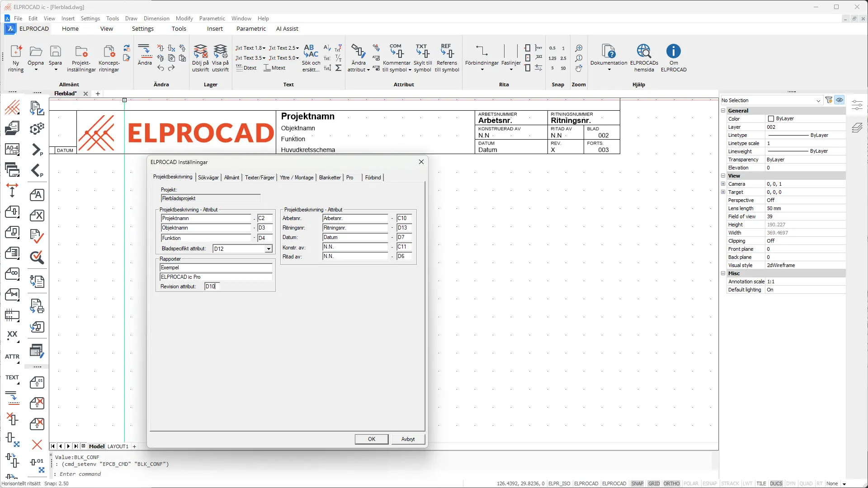The height and width of the screenshot is (488, 868).
Task: Click Referens till symbol icon
Action: pyautogui.click(x=447, y=51)
